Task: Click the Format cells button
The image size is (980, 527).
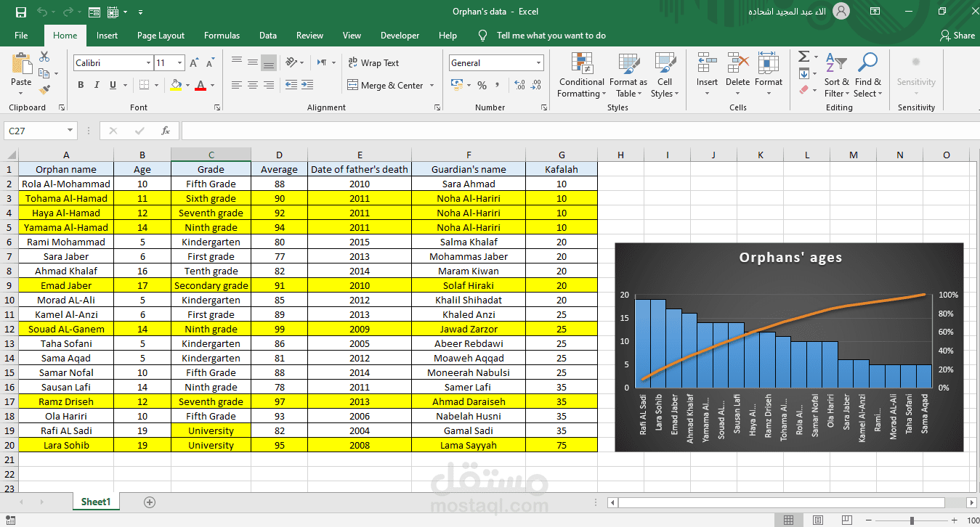Action: tap(769, 75)
